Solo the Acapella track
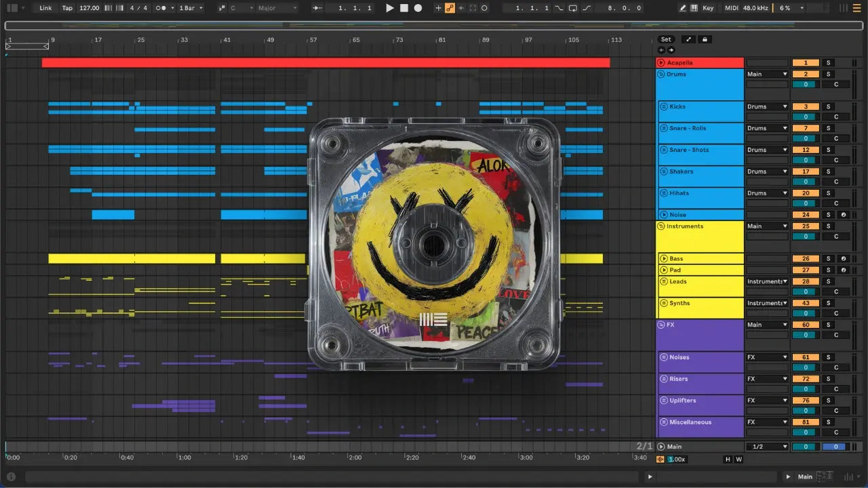The image size is (868, 488). [x=827, y=62]
